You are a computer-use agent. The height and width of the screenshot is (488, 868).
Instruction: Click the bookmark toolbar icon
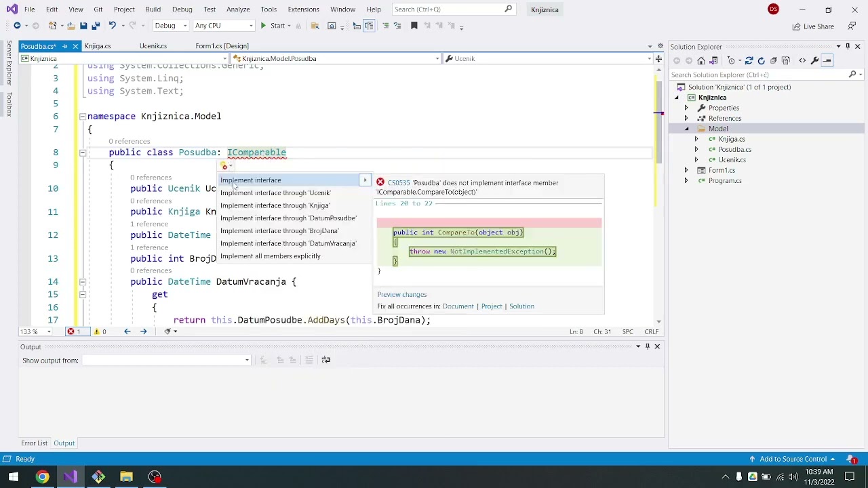pos(414,26)
